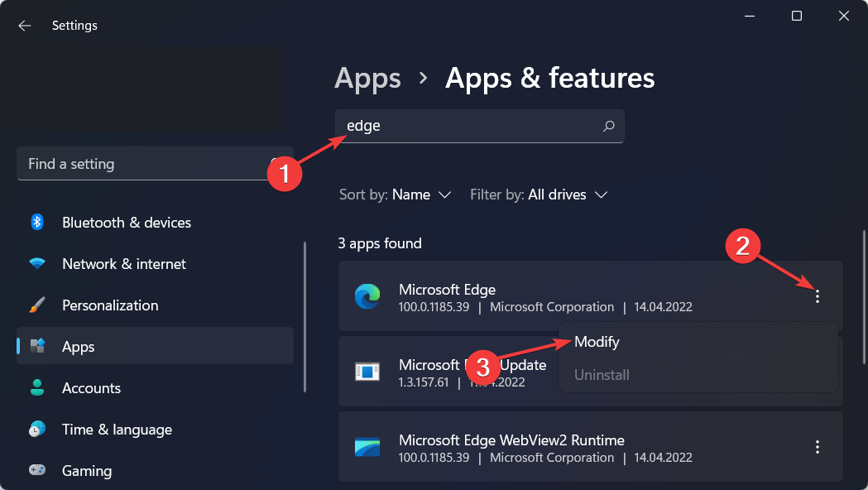Open the three-dot menu for Microsoft Edge
The height and width of the screenshot is (490, 868).
click(817, 297)
